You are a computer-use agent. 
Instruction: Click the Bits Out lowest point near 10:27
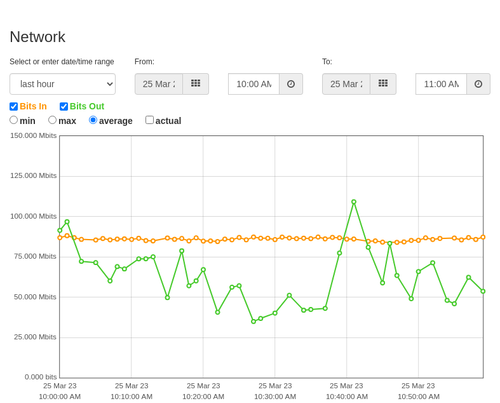click(254, 321)
